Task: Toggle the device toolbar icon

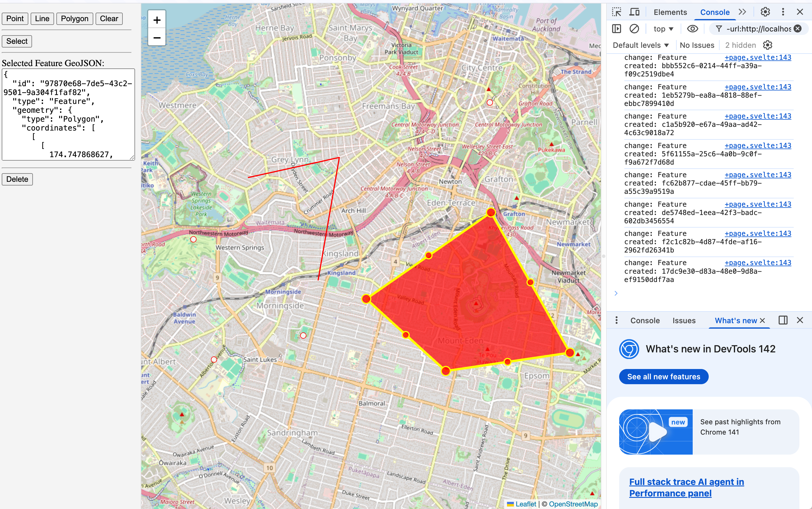Action: [634, 12]
